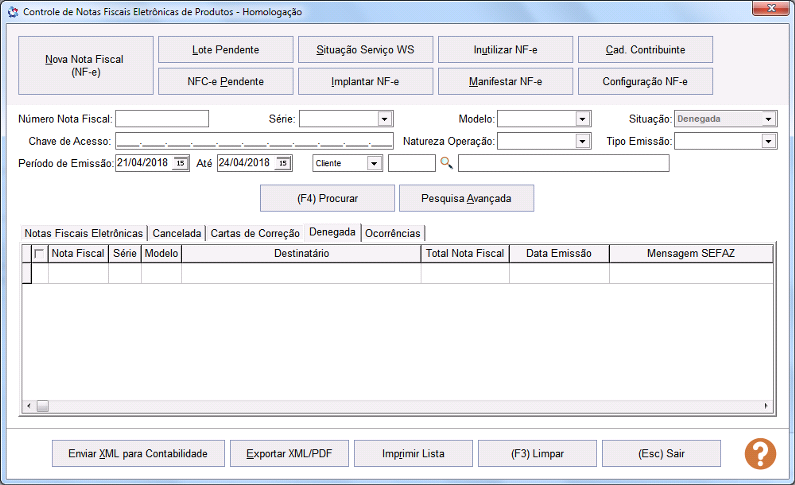Expand the Série dropdown
Viewport: 795px width, 485px height.
pyautogui.click(x=385, y=119)
